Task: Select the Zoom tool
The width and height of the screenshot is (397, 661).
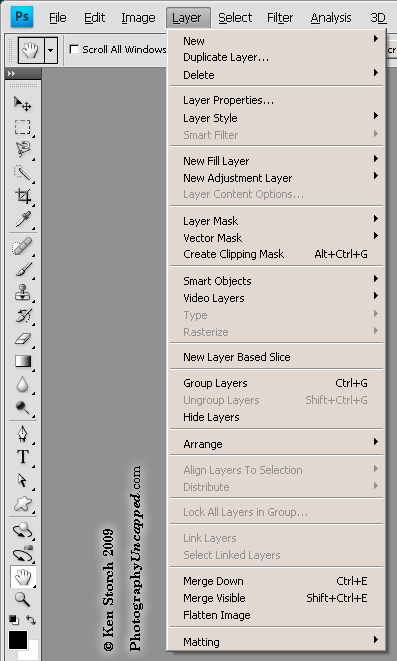Action: coord(22,599)
